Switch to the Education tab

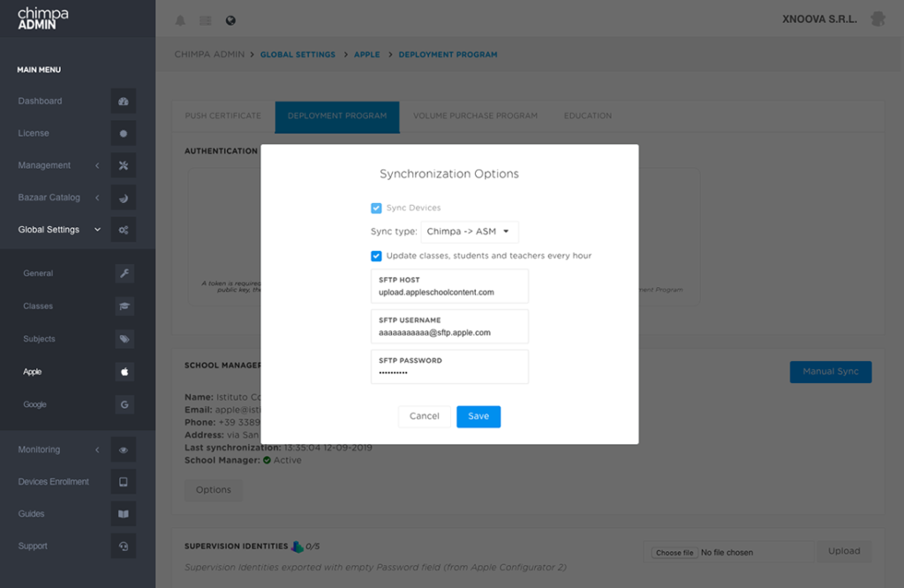587,116
